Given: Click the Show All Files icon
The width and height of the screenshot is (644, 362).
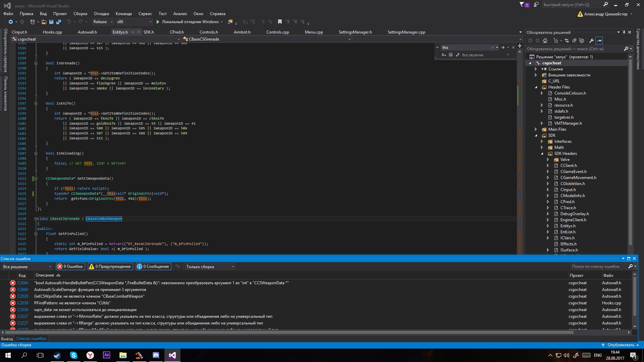Looking at the screenshot, I should pyautogui.click(x=582, y=41).
